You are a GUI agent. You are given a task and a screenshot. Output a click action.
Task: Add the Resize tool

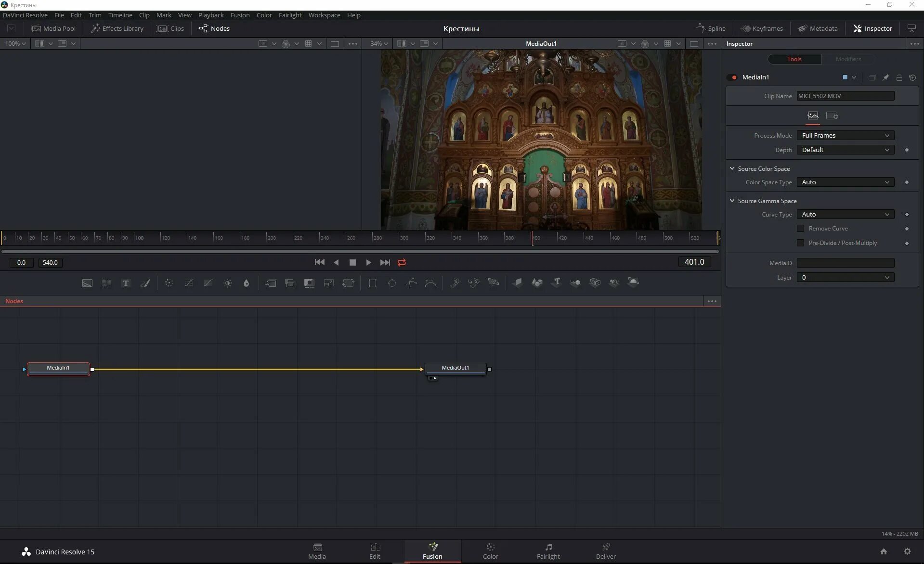click(329, 283)
